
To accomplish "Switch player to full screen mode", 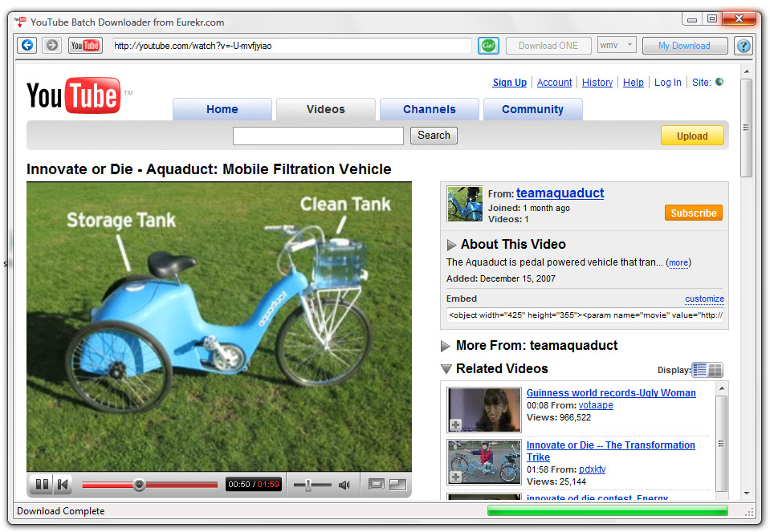I will tap(397, 485).
